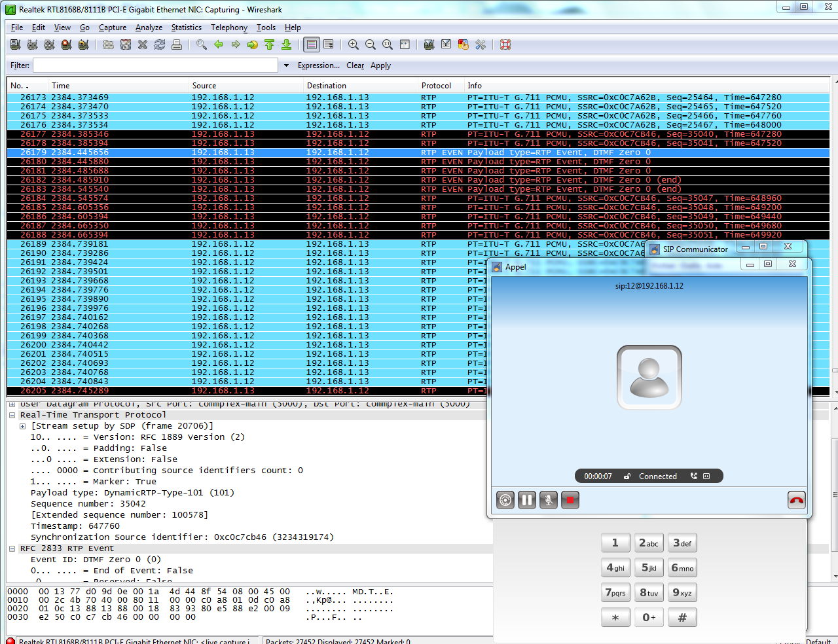Select Event ID DTMF Zero line
The width and height of the screenshot is (838, 644).
pyautogui.click(x=96, y=560)
